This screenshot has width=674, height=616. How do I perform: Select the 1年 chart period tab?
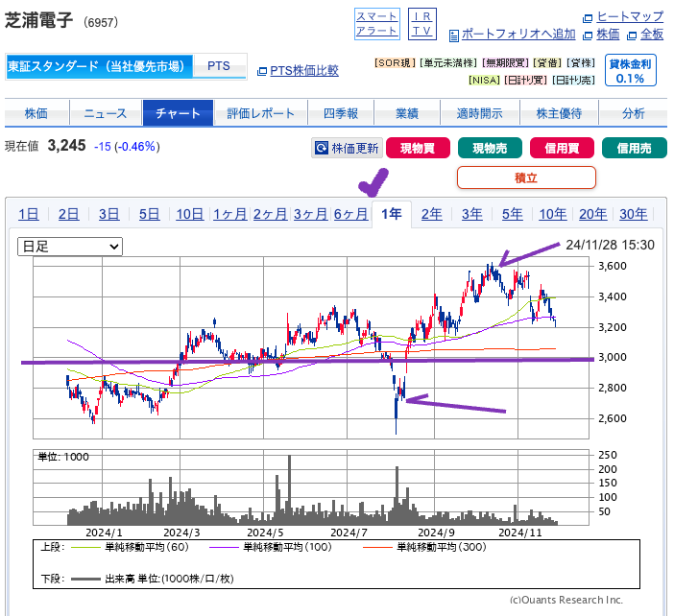392,214
